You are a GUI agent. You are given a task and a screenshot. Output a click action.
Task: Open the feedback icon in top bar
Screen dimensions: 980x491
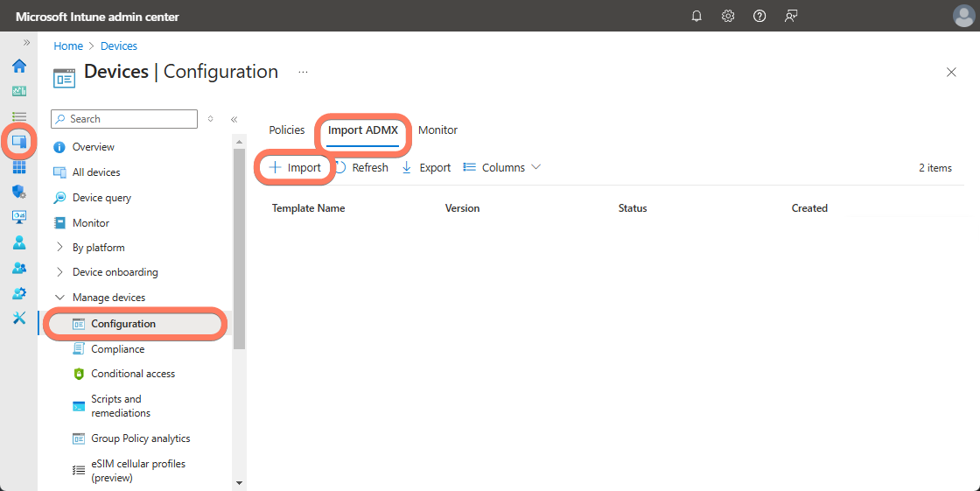791,16
